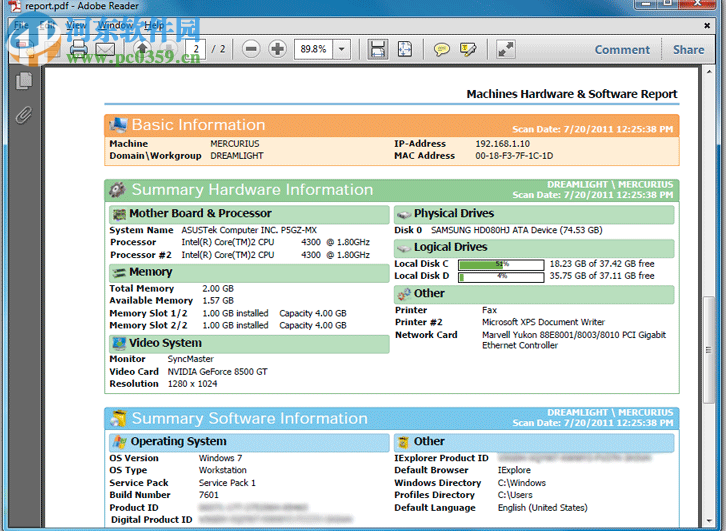Screen dimensions: 726x531
Task: Click the SyncMaster monitor value
Action: tap(190, 359)
